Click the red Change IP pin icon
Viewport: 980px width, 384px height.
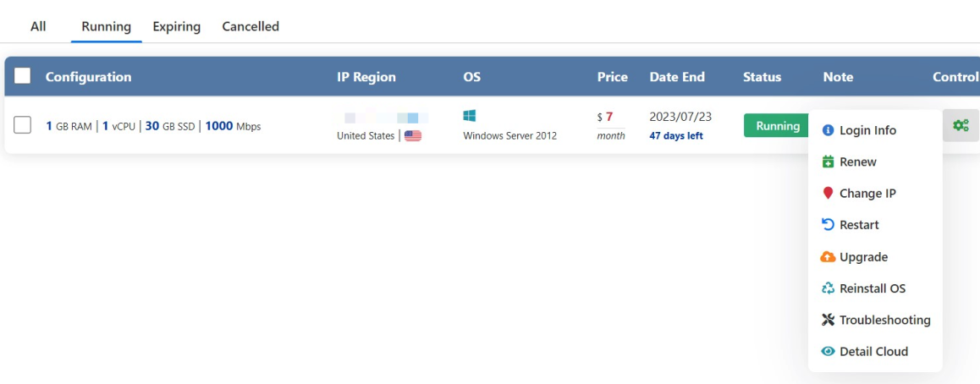[x=829, y=194]
